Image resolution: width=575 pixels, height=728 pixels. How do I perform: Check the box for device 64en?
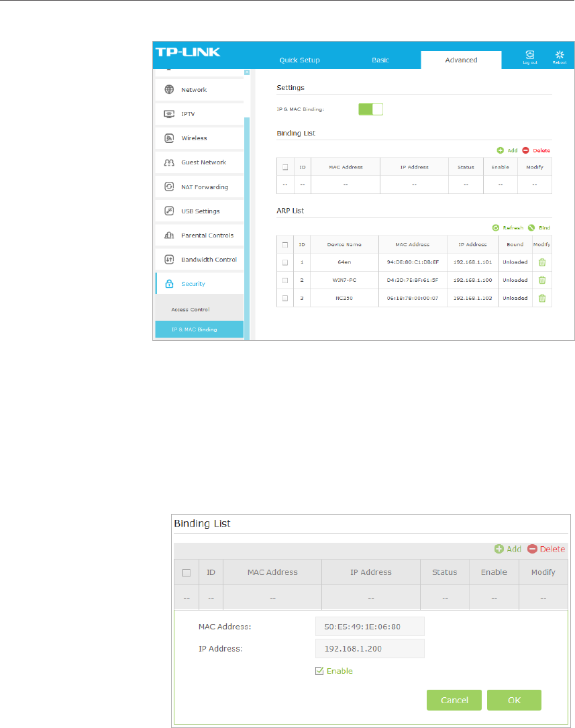point(285,262)
